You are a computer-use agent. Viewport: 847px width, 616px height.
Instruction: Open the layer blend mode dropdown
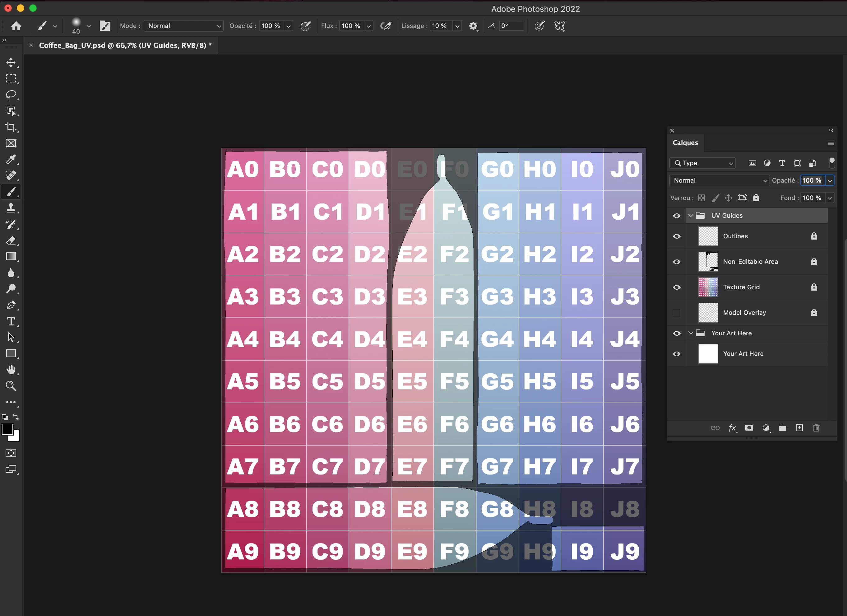click(719, 180)
